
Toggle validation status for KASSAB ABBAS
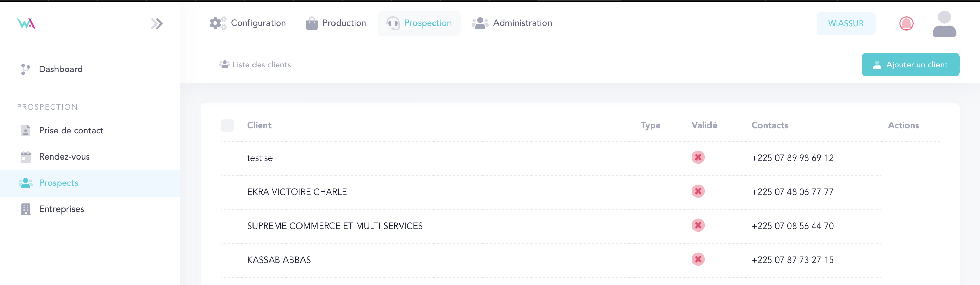click(698, 259)
